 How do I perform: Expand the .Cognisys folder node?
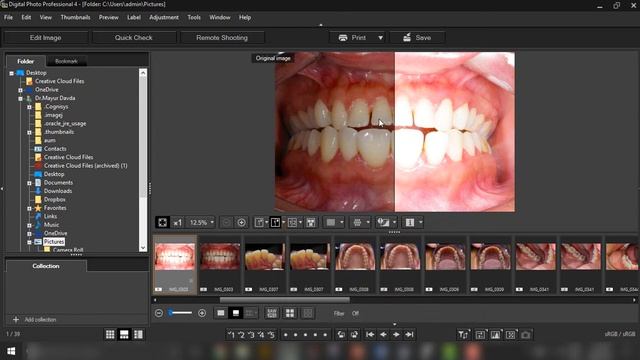(x=29, y=107)
